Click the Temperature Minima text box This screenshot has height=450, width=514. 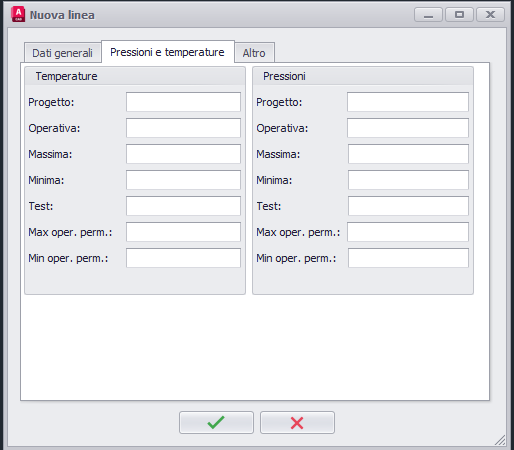tap(183, 180)
